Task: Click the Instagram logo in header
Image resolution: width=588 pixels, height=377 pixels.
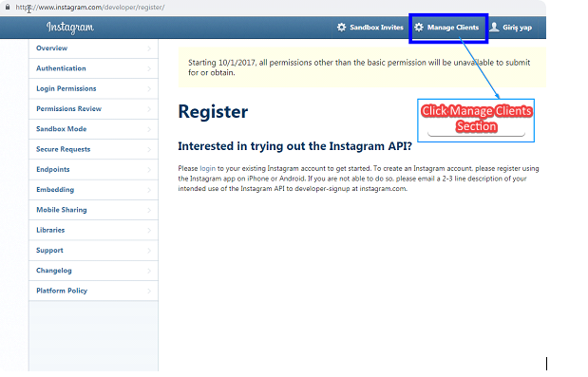Action: click(70, 28)
